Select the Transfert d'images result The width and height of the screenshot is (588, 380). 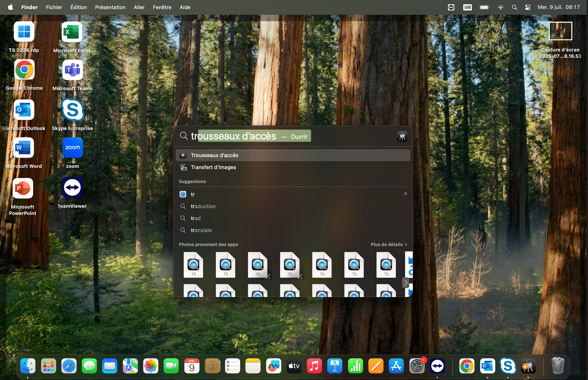coord(213,167)
